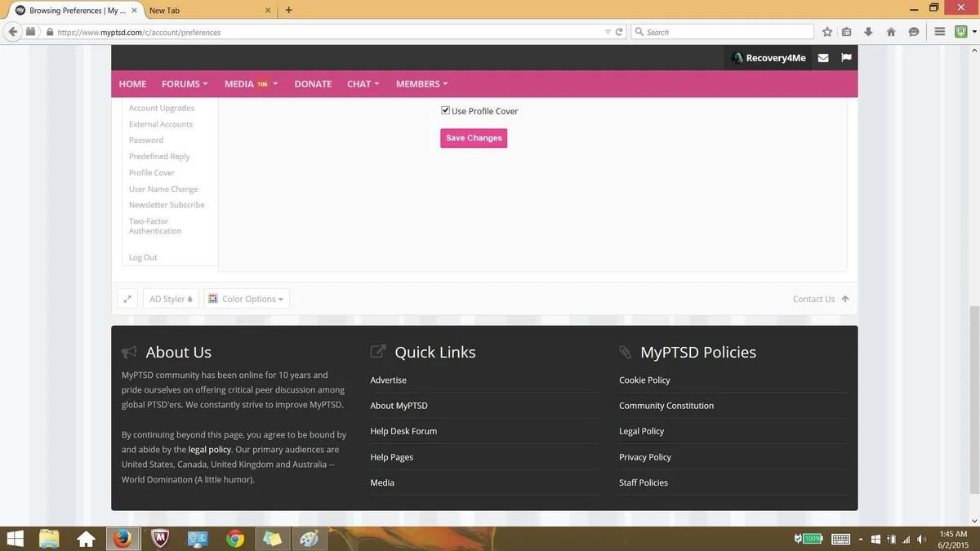The width and height of the screenshot is (980, 551).
Task: Click the Save Changes button
Action: pos(474,138)
